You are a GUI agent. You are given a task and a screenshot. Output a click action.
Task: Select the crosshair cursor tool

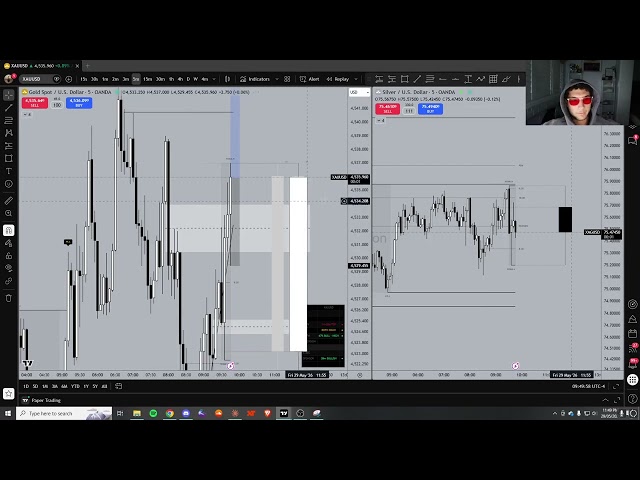(9, 95)
